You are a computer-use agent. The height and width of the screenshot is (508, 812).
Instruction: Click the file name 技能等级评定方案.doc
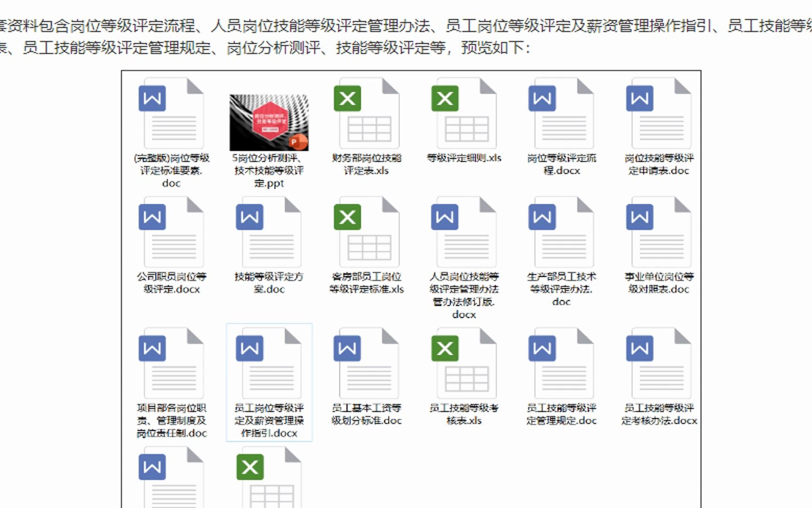(269, 283)
